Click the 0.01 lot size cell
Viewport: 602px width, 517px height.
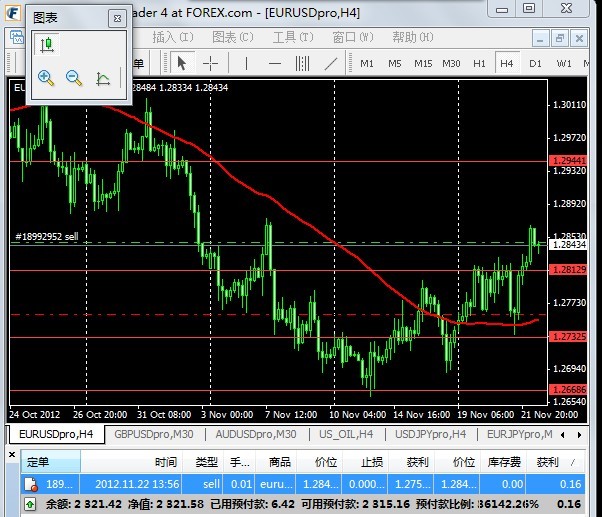coord(241,484)
